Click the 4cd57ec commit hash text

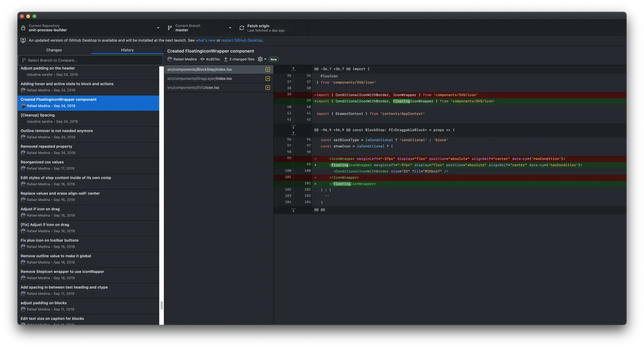tap(213, 59)
